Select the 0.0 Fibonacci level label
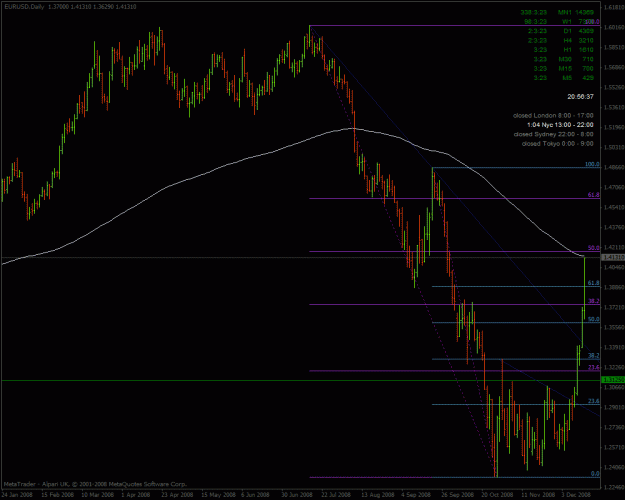This screenshot has width=625, height=500. tap(595, 474)
